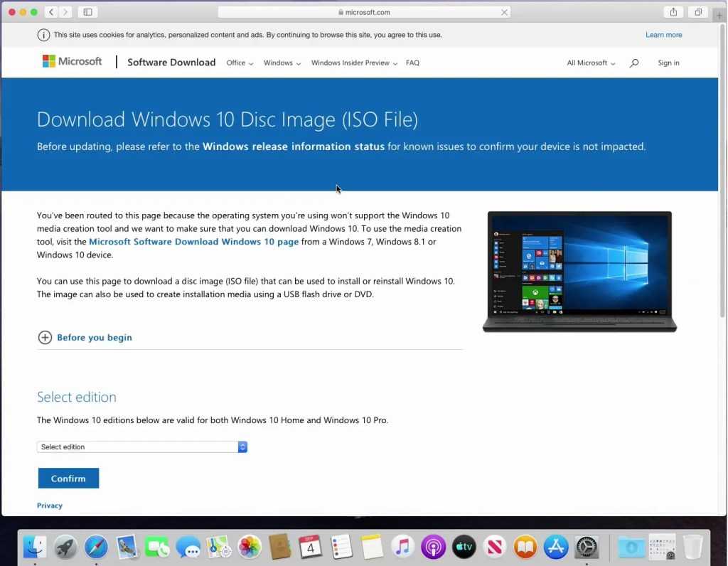Screen dimensions: 728x566
Task: Open the Select edition dropdown
Action: 141,447
